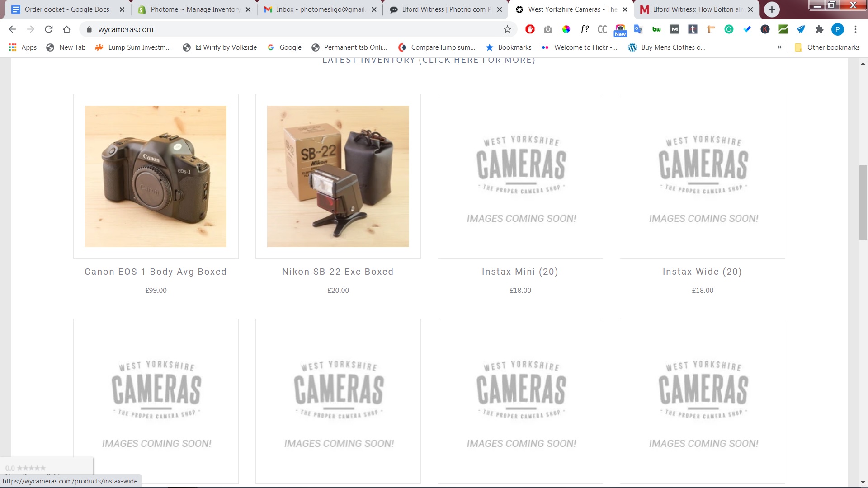
Task: Open the Google Translate extension
Action: click(638, 29)
